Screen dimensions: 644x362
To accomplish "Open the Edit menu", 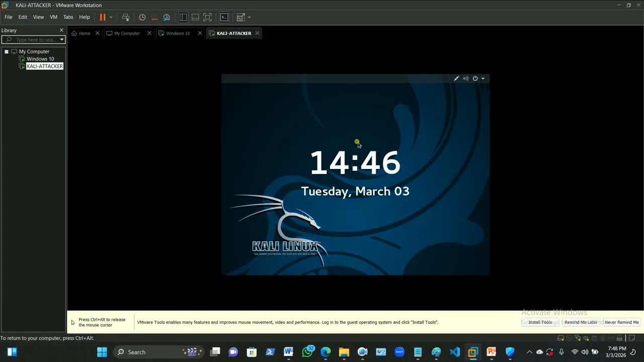I will pos(23,17).
